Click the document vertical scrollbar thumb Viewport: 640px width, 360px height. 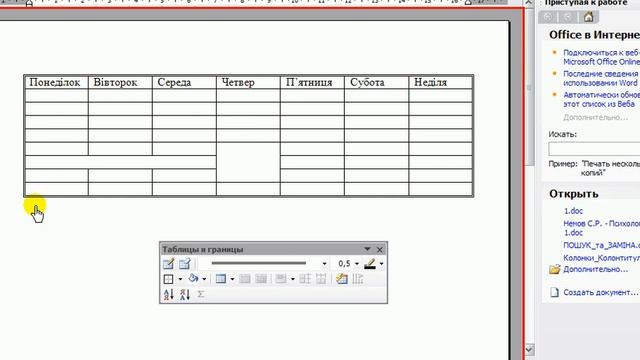coord(529,88)
